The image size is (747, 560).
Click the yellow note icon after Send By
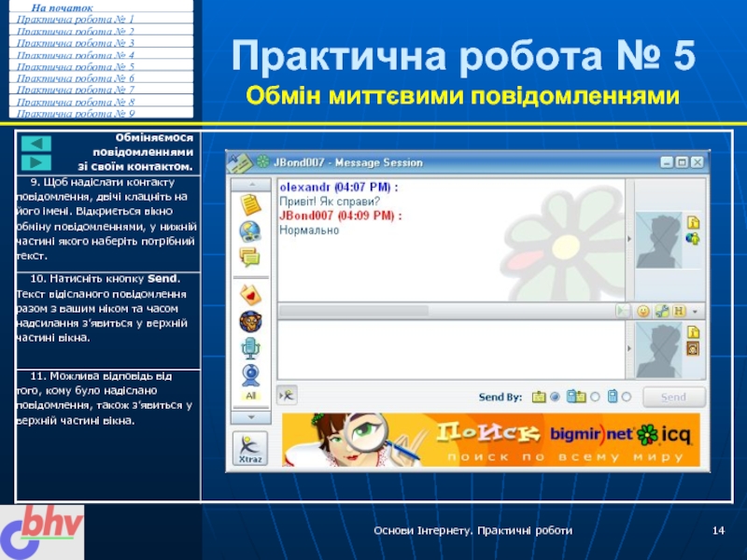point(539,397)
